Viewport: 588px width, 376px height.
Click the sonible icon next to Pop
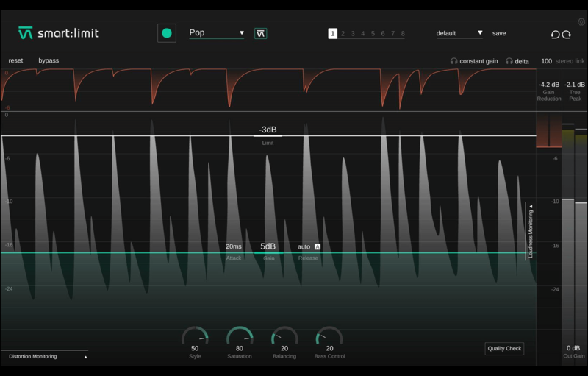point(260,33)
